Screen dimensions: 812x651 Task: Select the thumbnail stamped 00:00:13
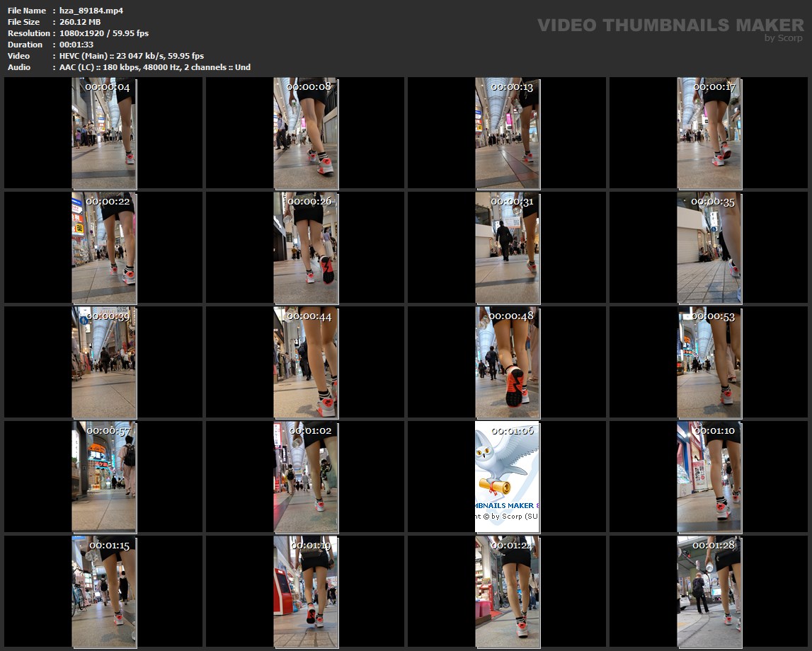(507, 134)
